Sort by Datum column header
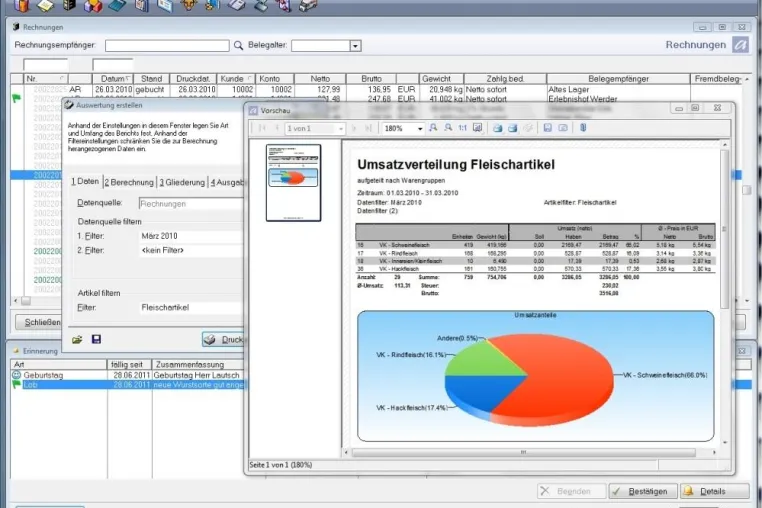The image size is (762, 508). tap(113, 79)
